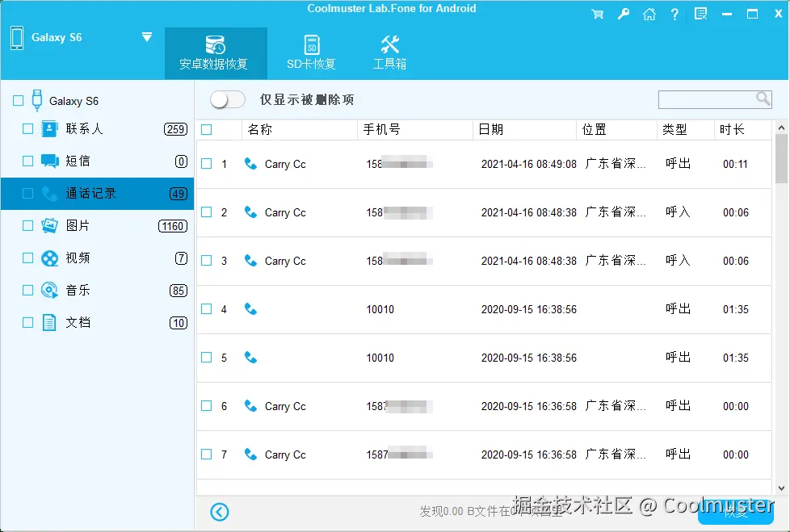Click the shopping cart icon in title bar

(598, 13)
